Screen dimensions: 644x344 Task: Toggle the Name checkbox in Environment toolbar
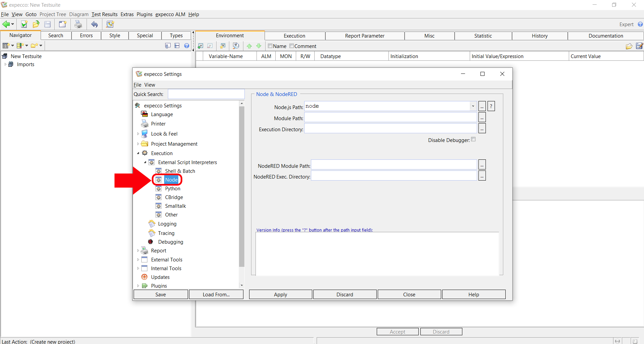click(270, 46)
